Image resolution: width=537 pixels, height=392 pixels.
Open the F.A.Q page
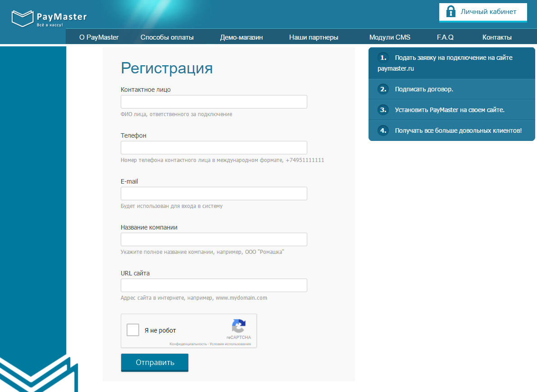(x=445, y=37)
